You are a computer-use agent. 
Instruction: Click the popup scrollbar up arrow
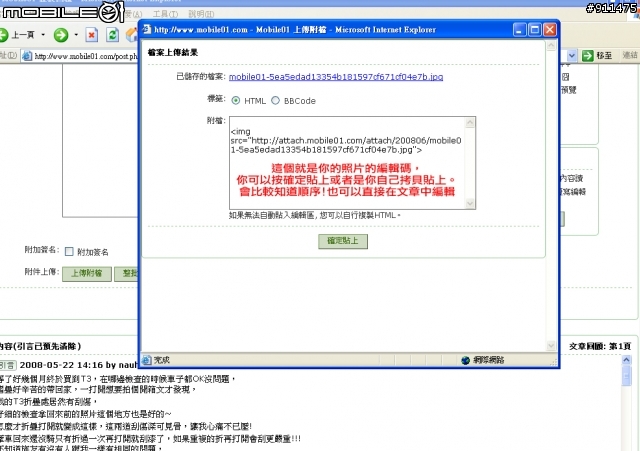click(x=551, y=46)
